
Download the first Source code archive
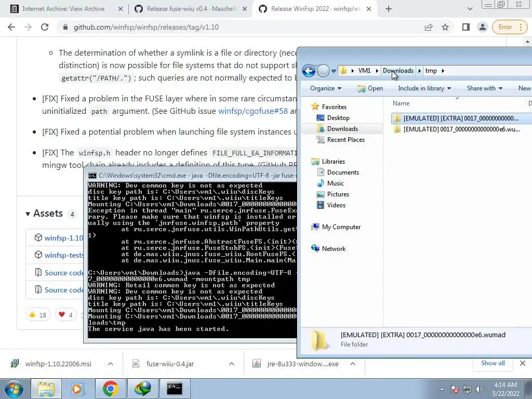64,273
